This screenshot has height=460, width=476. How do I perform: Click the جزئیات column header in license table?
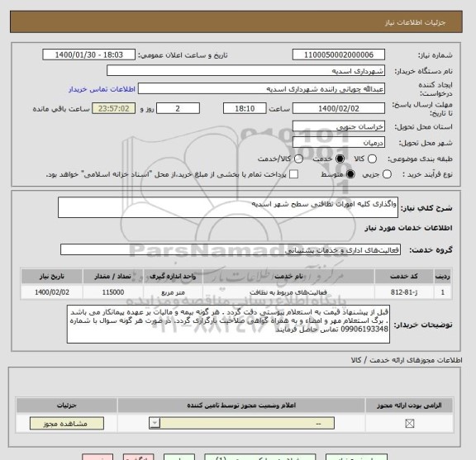pyautogui.click(x=67, y=405)
